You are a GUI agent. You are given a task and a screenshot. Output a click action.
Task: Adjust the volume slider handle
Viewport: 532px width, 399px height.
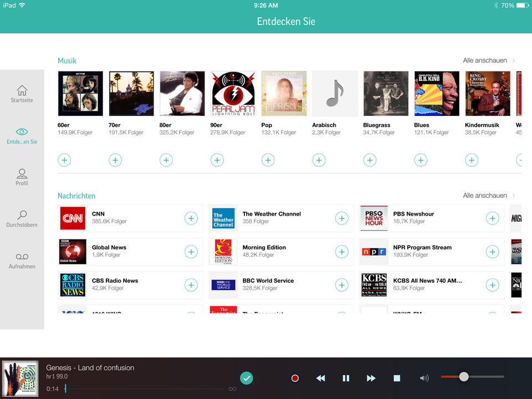coord(464,376)
